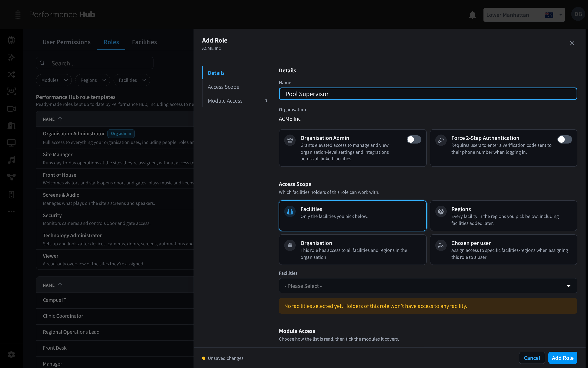Open the music note sidebar icon
The width and height of the screenshot is (588, 368).
[11, 160]
